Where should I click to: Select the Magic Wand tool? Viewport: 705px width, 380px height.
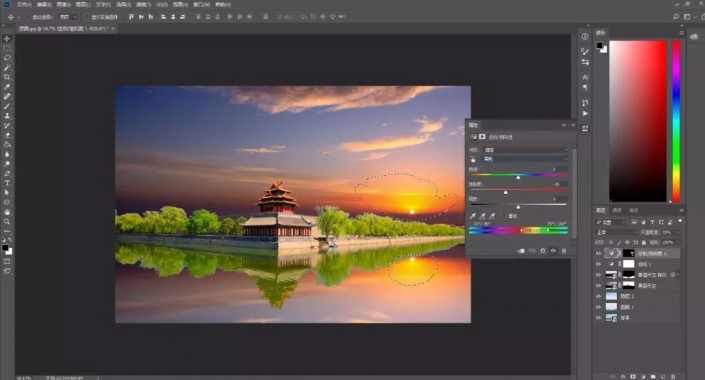click(7, 67)
